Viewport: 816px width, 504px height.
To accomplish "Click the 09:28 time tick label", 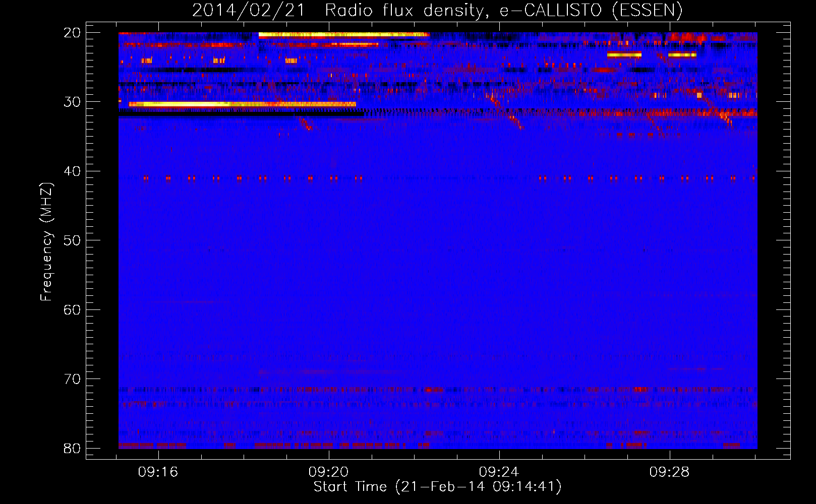I will 670,472.
